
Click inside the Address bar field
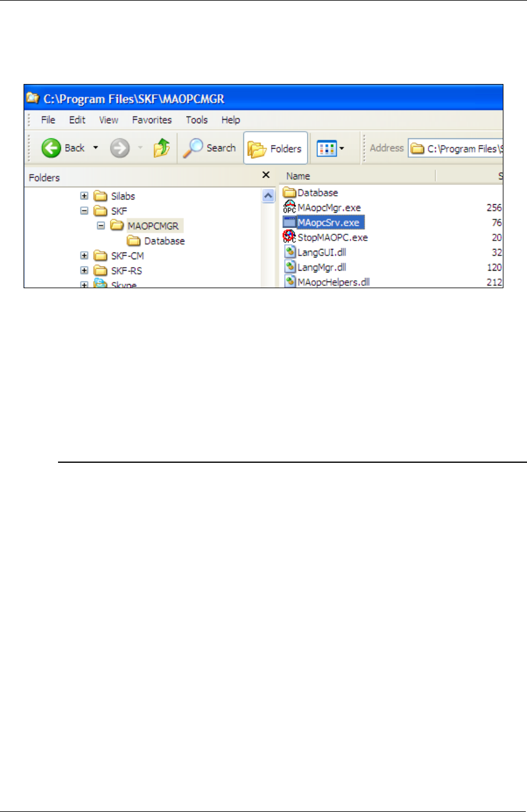456,148
